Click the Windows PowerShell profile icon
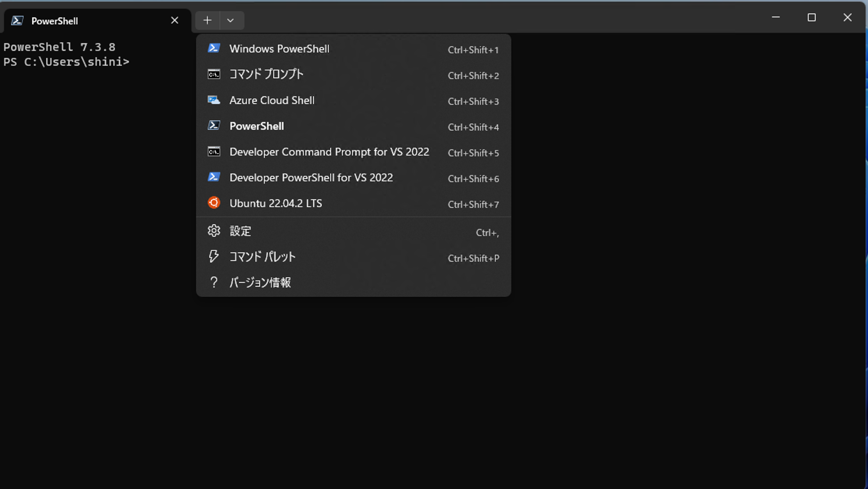The image size is (868, 489). click(214, 48)
